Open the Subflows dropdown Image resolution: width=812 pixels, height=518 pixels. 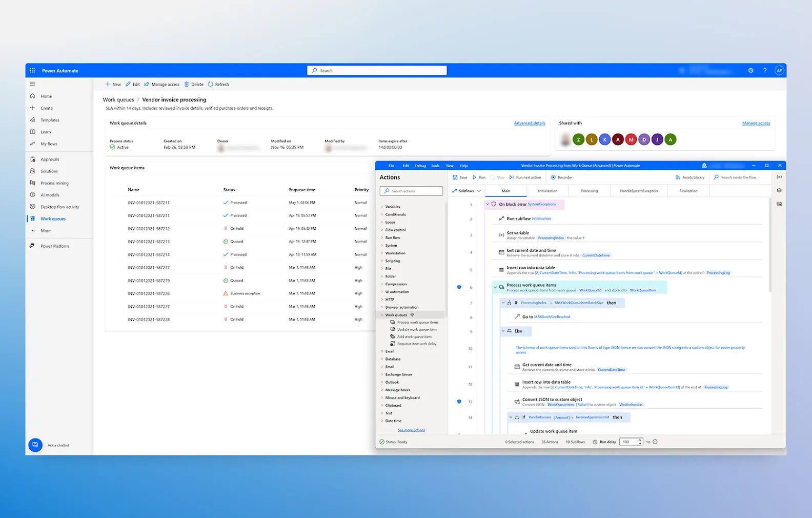click(x=466, y=191)
